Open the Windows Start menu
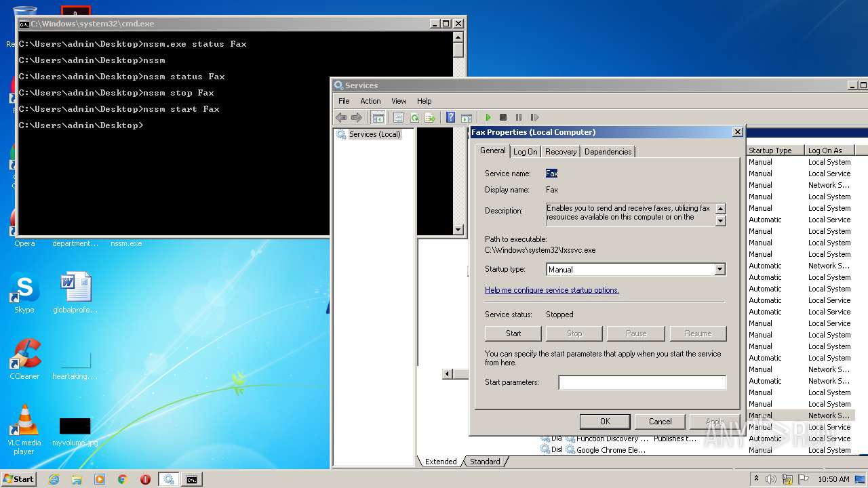Image resolution: width=868 pixels, height=488 pixels. tap(19, 479)
